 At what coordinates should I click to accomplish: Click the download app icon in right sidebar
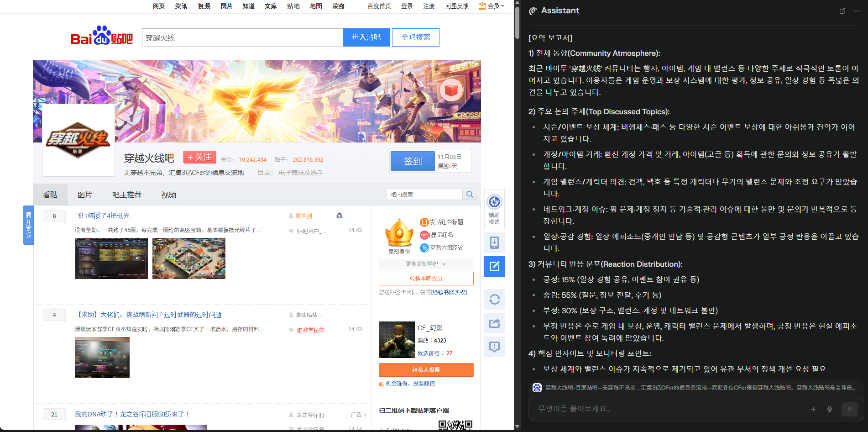pos(494,242)
